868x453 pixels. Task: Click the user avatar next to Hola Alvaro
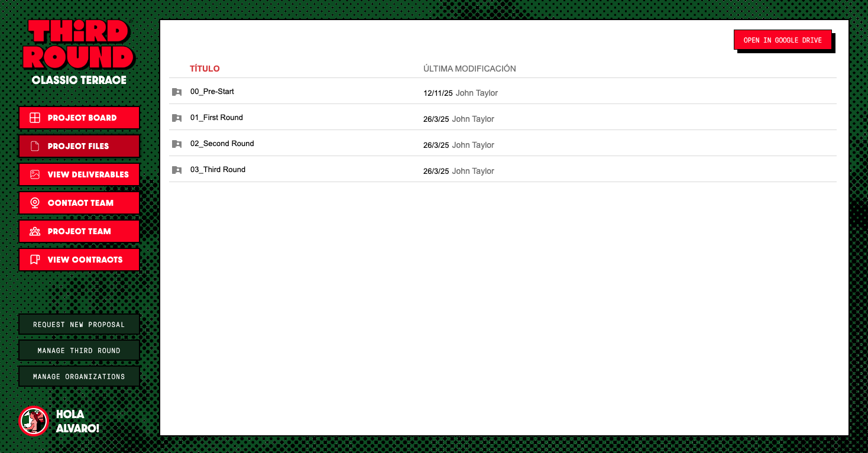tap(34, 421)
